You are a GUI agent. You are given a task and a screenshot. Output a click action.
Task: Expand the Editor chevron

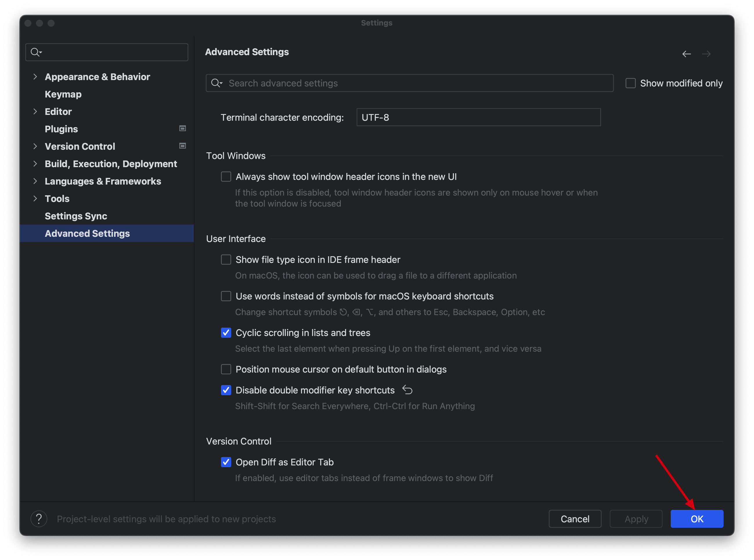tap(35, 111)
